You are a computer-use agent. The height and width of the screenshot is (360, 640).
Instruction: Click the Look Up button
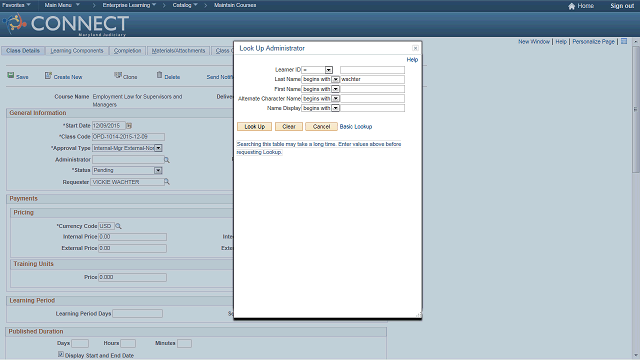tap(255, 127)
